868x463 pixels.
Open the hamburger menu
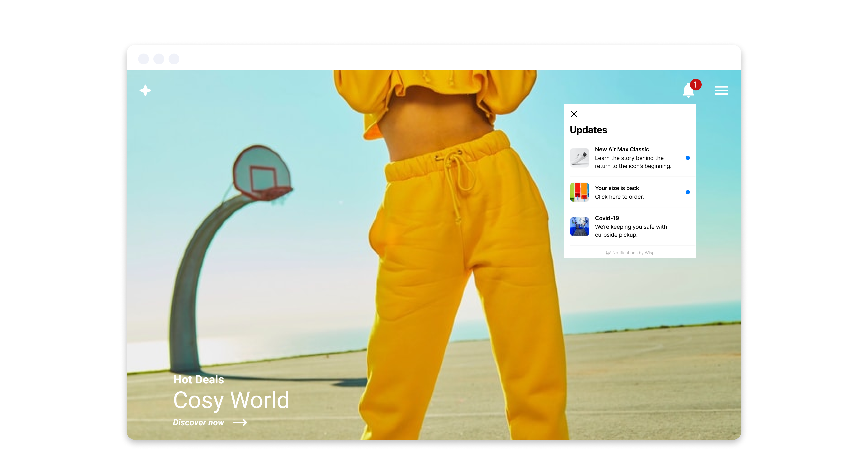(x=721, y=90)
